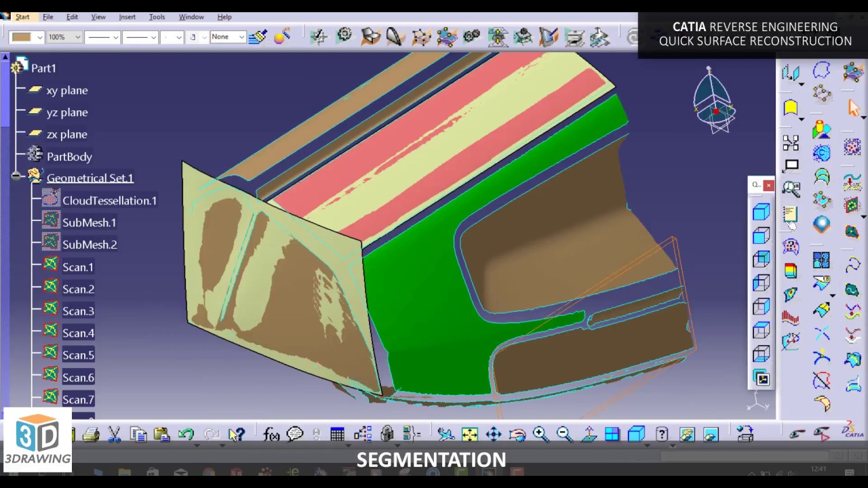Click the red curvature comb analysis icon
Image resolution: width=868 pixels, height=488 pixels.
791,317
